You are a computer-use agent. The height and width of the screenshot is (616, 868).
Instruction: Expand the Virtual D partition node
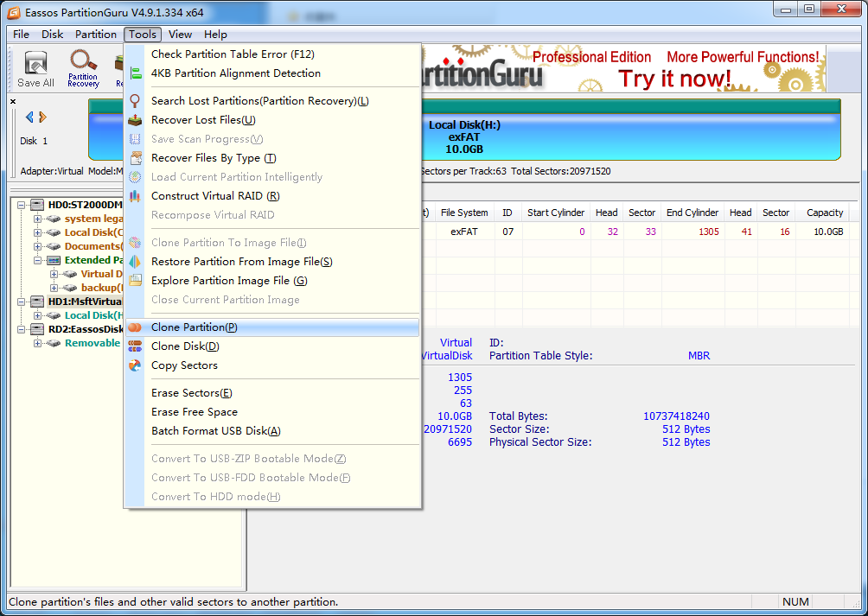pos(54,274)
